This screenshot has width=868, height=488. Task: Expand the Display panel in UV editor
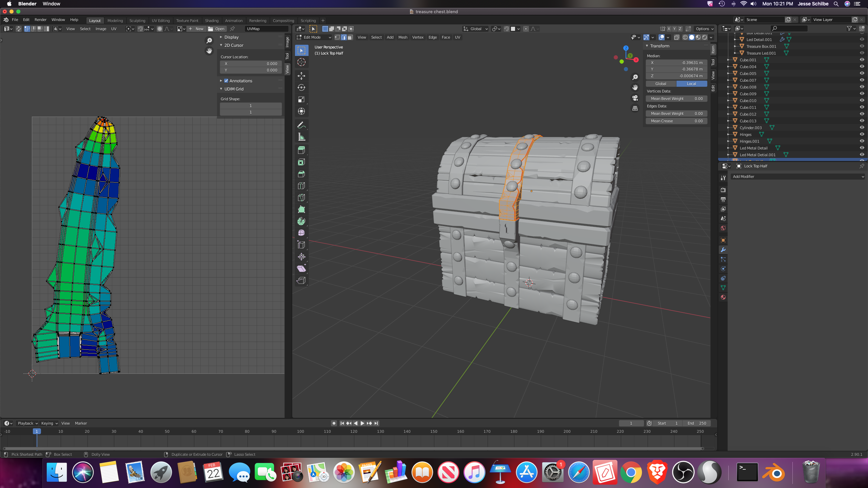pos(231,37)
